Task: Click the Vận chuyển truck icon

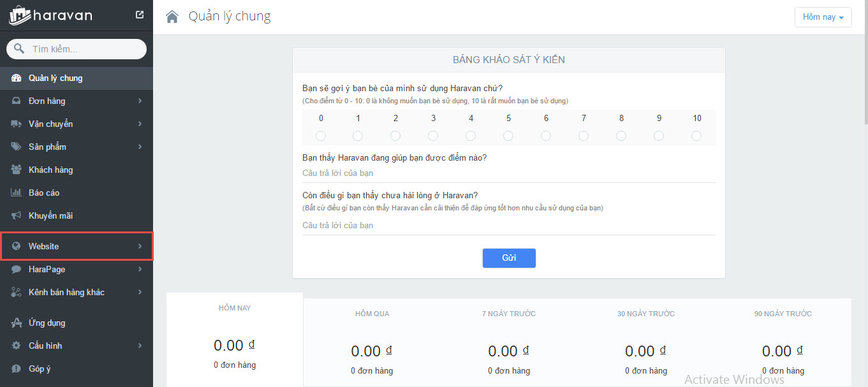Action: (x=17, y=124)
